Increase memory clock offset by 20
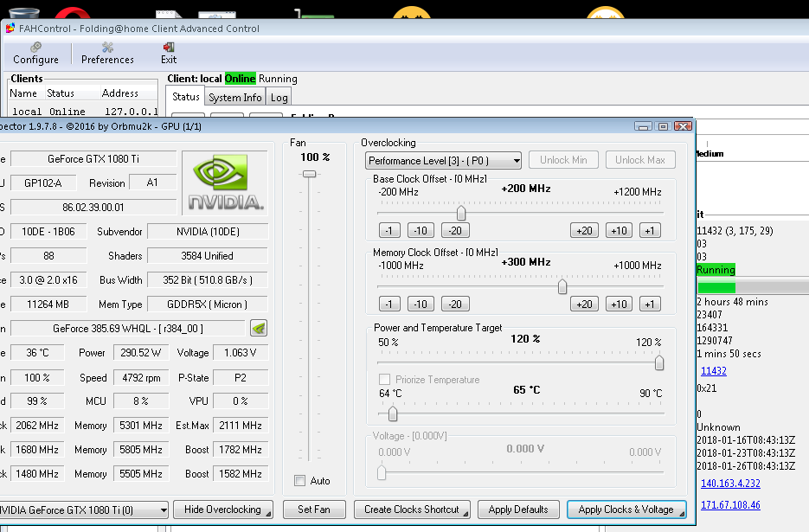809x532 pixels. pos(584,304)
